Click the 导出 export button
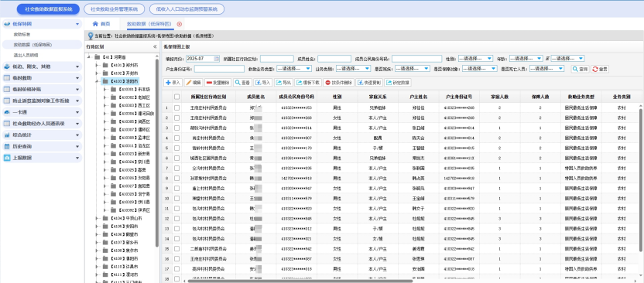 tap(283, 83)
